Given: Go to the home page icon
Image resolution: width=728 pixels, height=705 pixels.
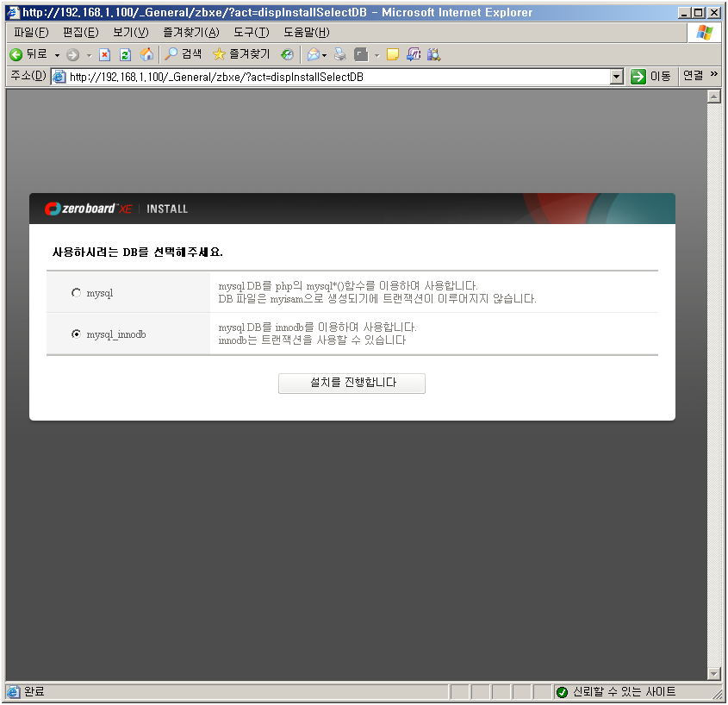Looking at the screenshot, I should pos(146,54).
